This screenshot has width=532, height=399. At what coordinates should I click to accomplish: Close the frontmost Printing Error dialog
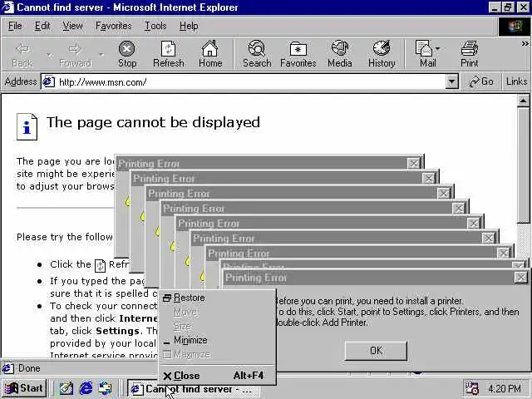click(x=521, y=278)
